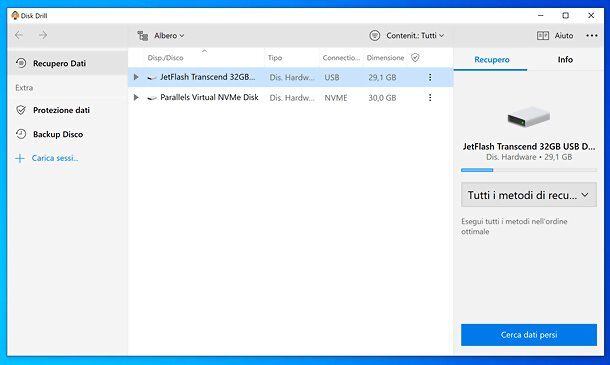This screenshot has width=610, height=365.
Task: Click the content filter icon
Action: (375, 36)
